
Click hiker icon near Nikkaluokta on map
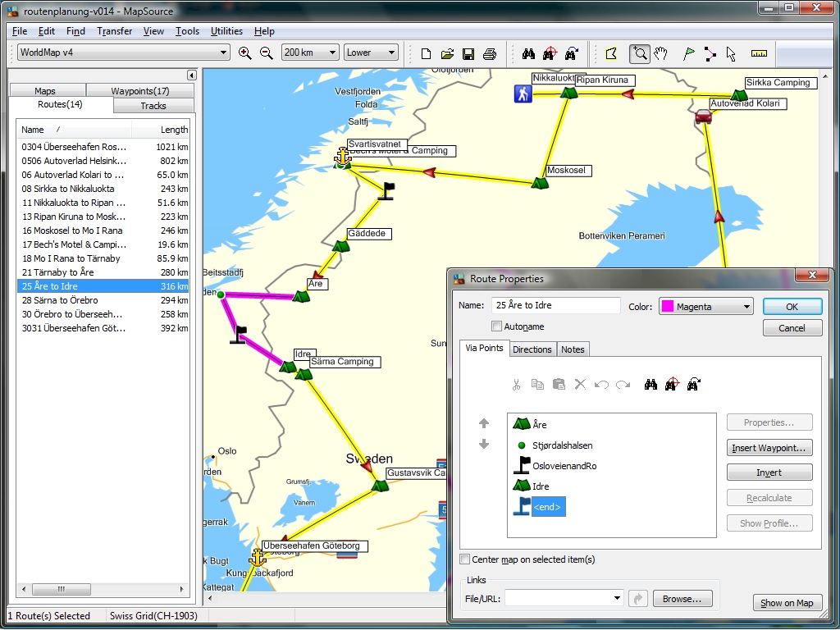pyautogui.click(x=523, y=94)
